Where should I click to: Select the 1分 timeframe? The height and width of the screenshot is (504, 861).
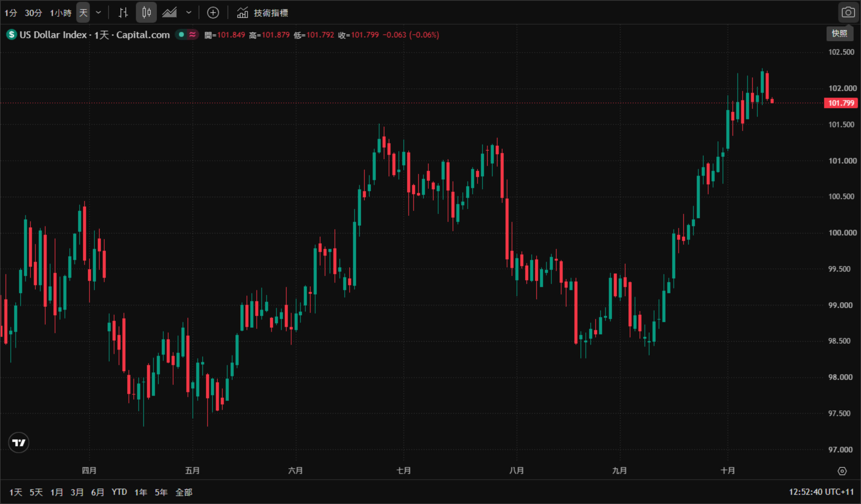point(10,13)
